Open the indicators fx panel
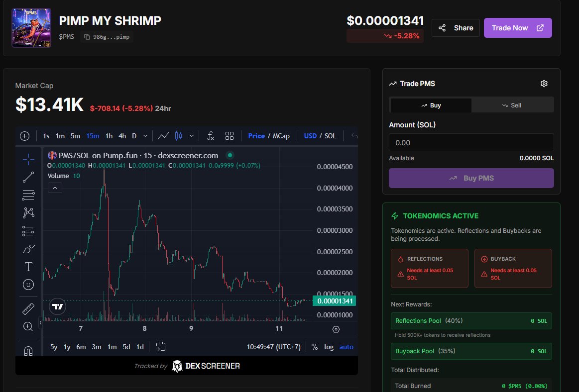 coord(210,135)
